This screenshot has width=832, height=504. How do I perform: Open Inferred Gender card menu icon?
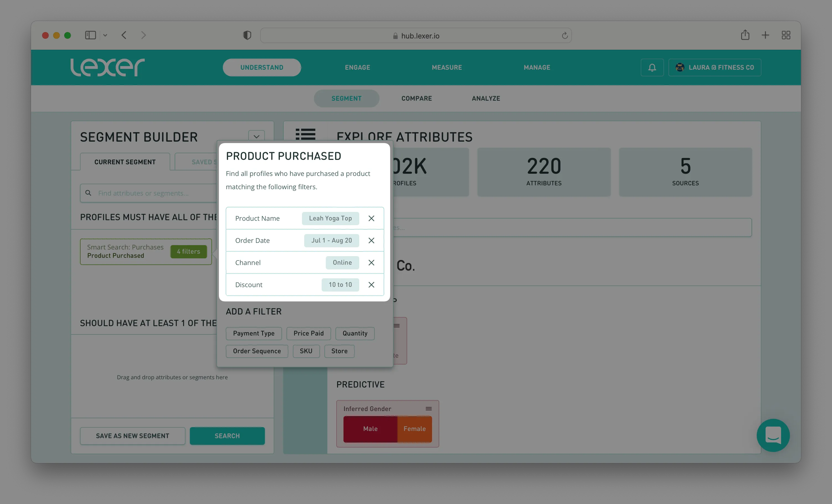pyautogui.click(x=428, y=409)
